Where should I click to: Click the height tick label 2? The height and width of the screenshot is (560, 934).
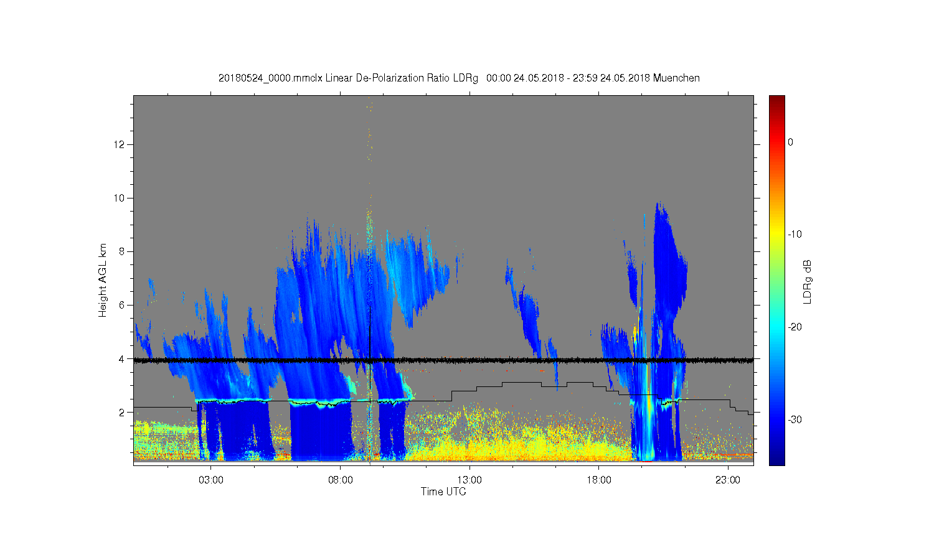(122, 413)
